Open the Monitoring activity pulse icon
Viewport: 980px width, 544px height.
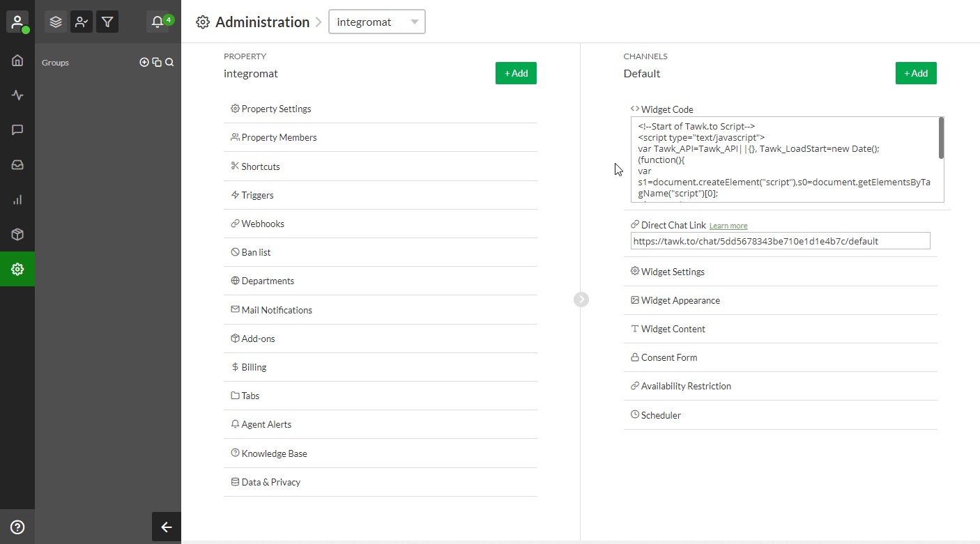click(17, 95)
